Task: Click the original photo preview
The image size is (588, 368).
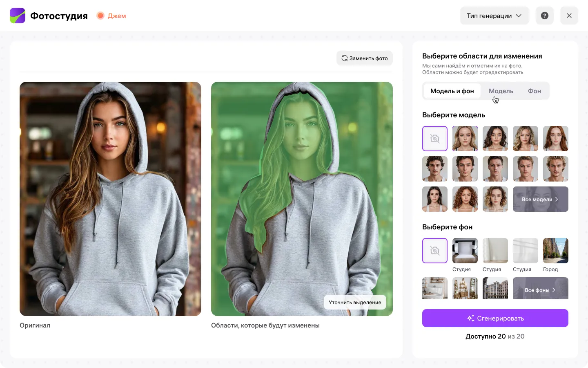Action: tap(110, 199)
